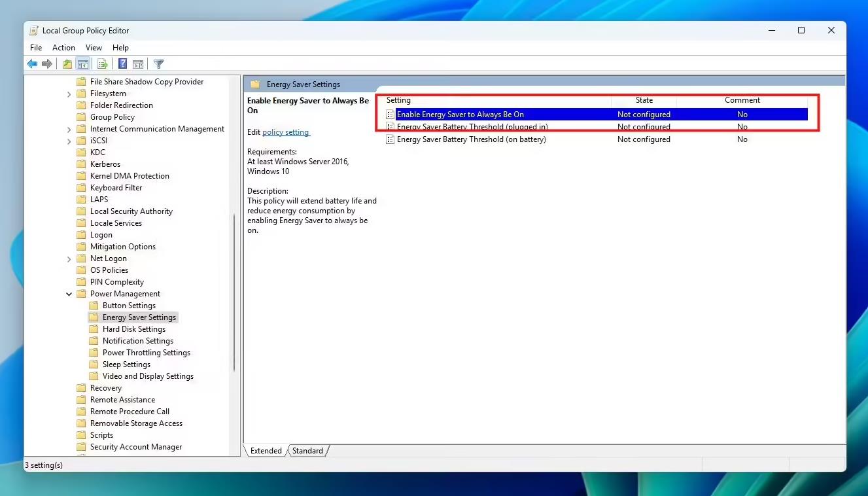Select the Logon tree item

[x=101, y=235]
